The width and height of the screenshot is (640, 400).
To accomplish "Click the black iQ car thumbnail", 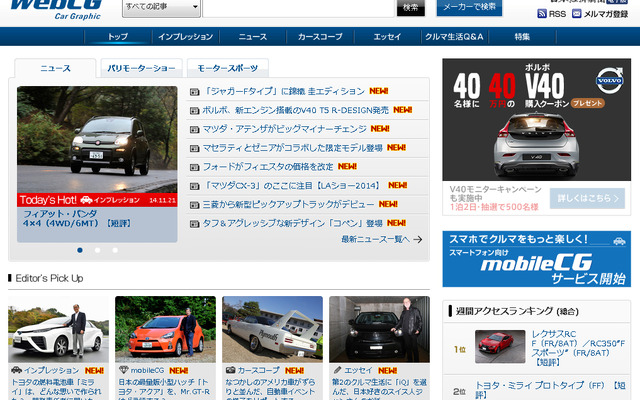I will (x=379, y=329).
